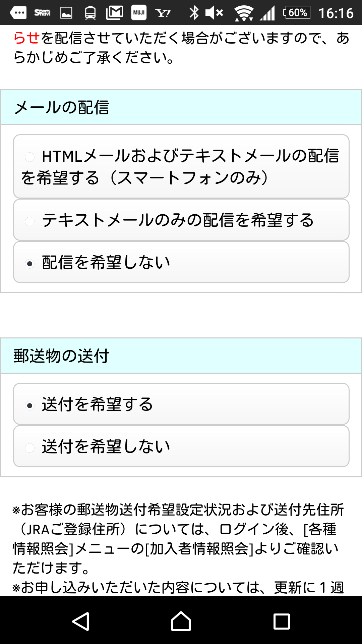Tap the image notification icon

[x=66, y=13]
